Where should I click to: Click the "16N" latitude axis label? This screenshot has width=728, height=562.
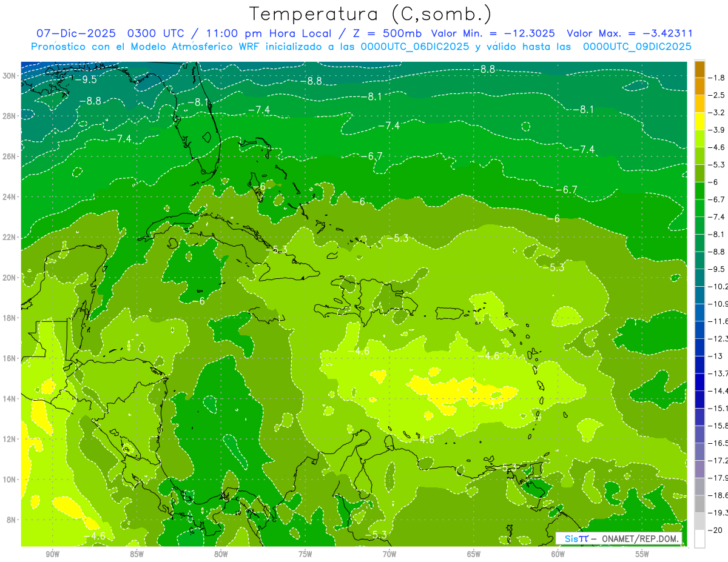(10, 358)
